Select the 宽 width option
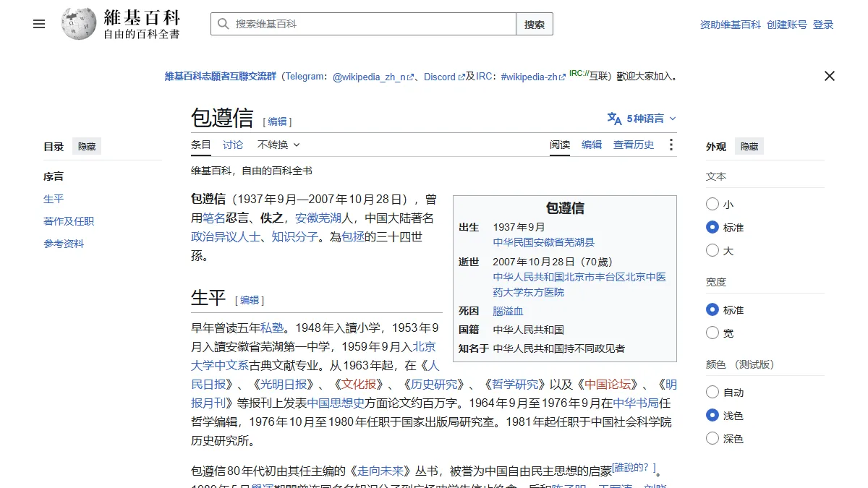This screenshot has height=488, width=868. click(712, 333)
